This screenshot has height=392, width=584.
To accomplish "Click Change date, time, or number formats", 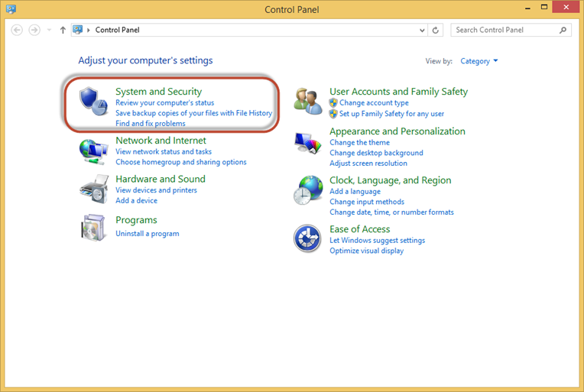I will pos(391,212).
